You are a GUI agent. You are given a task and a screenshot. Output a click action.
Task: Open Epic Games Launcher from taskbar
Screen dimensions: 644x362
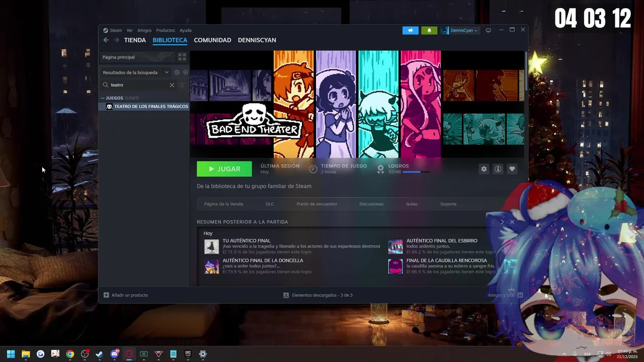tap(188, 354)
